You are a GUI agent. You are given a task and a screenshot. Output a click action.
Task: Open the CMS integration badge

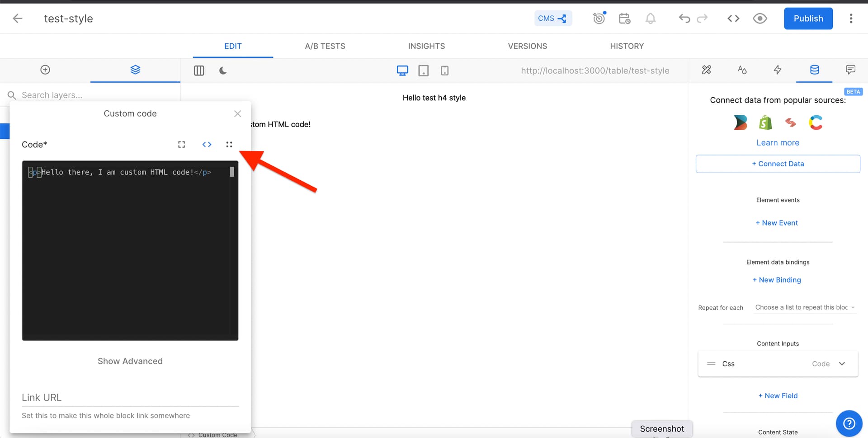(x=553, y=19)
